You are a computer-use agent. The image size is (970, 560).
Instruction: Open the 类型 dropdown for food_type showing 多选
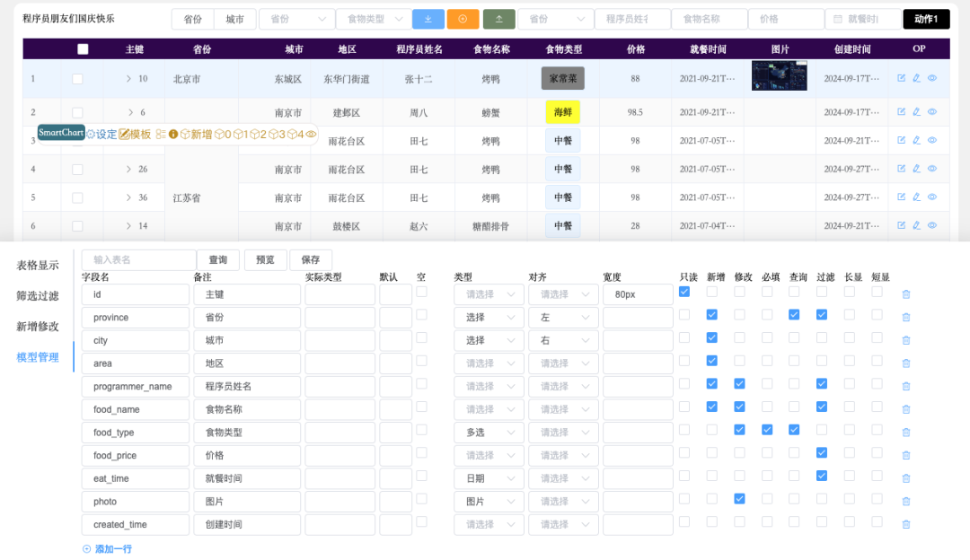(x=488, y=430)
